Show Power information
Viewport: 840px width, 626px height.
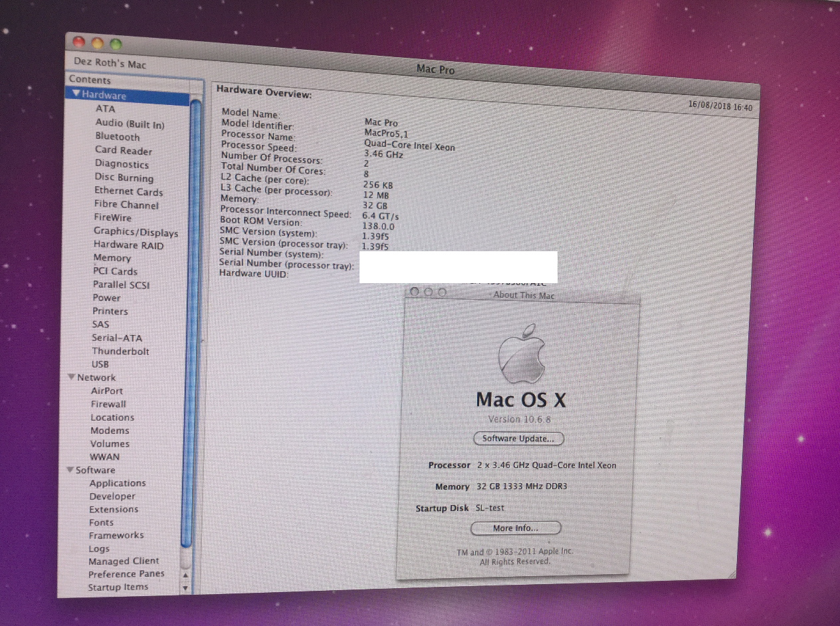point(106,298)
